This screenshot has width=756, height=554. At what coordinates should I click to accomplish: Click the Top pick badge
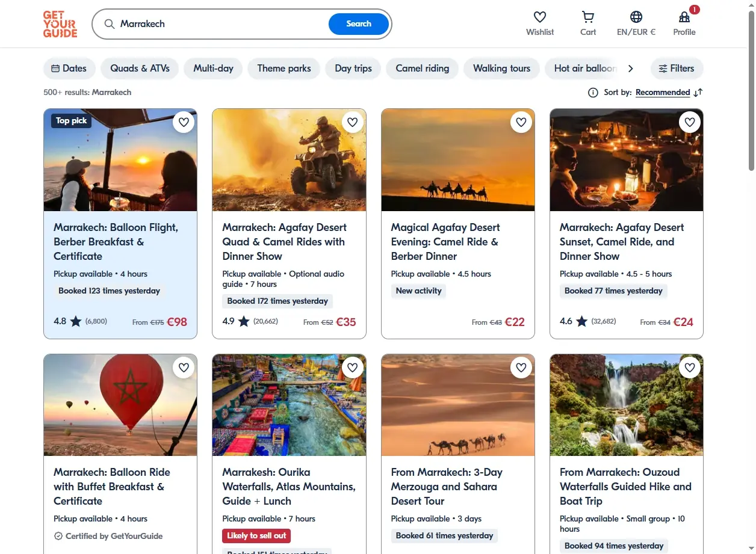tap(71, 121)
